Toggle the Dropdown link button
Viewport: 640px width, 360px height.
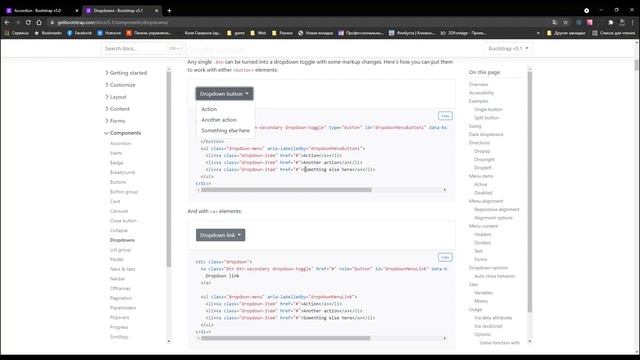(x=220, y=235)
